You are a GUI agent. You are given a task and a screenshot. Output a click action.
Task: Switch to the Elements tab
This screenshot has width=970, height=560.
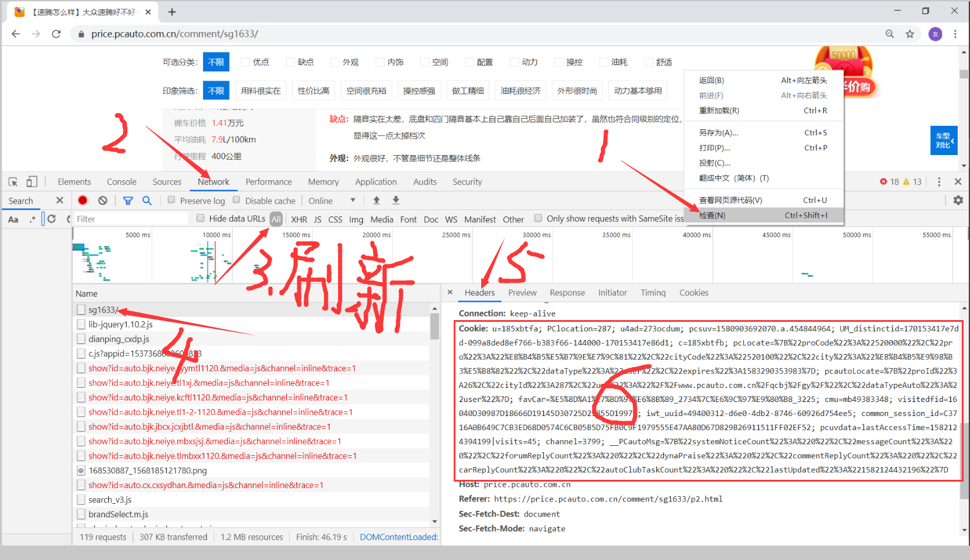tap(74, 182)
